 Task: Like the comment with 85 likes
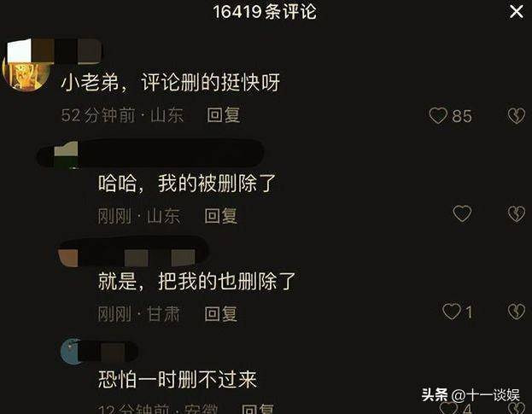(438, 115)
